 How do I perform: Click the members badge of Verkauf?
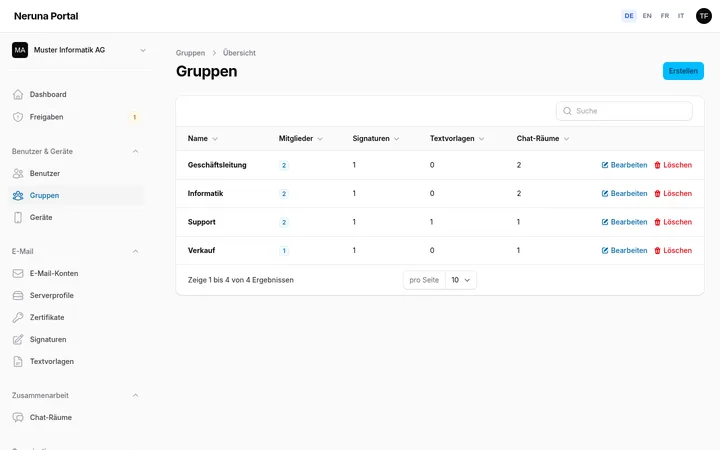pyautogui.click(x=284, y=251)
